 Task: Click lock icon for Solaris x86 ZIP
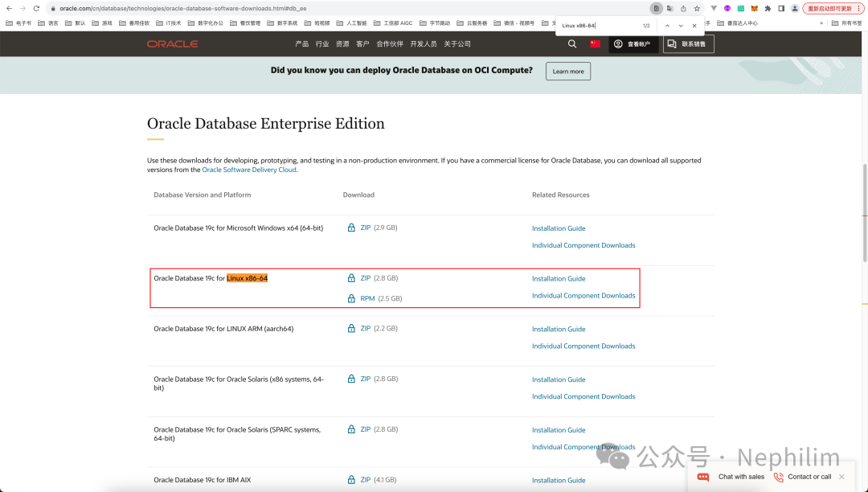point(351,379)
